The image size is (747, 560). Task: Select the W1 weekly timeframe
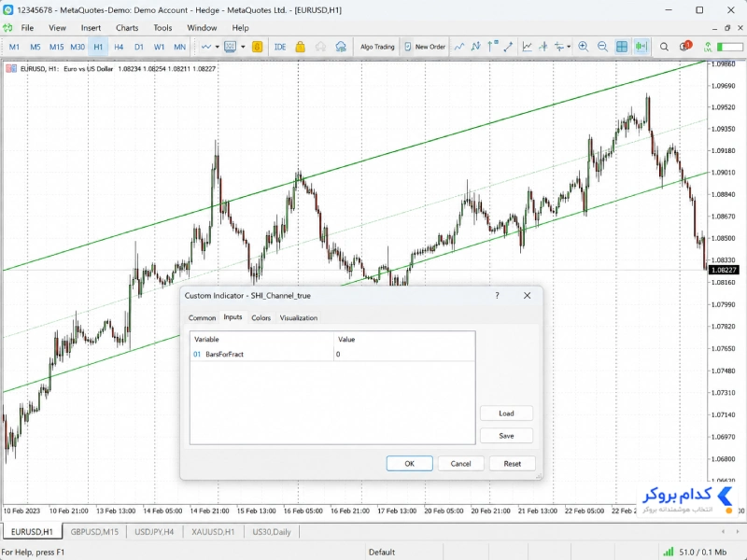[x=159, y=47]
